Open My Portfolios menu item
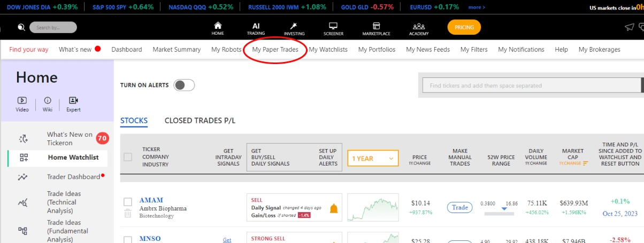644x243 pixels. 377,49
